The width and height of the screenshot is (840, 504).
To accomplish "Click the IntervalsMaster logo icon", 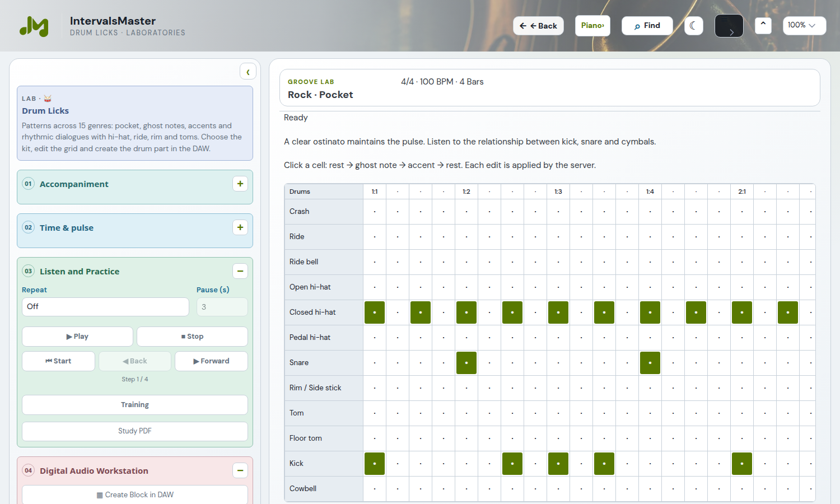I will pos(34,26).
